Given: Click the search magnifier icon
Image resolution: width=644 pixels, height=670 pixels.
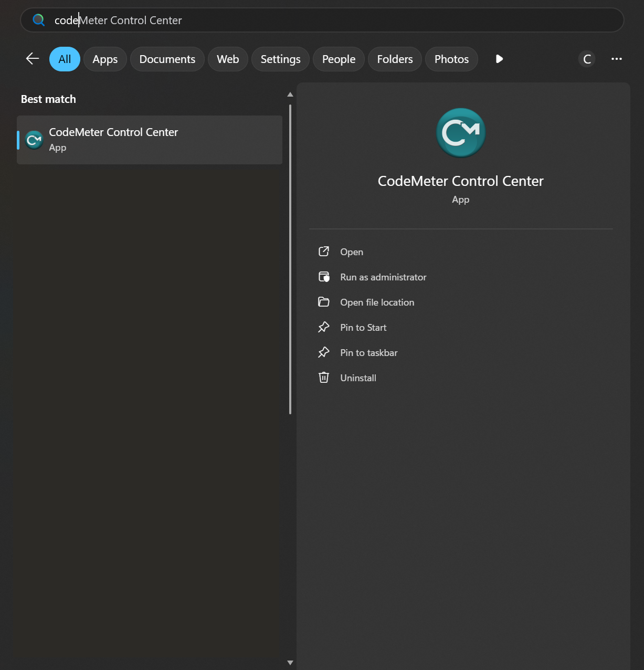Looking at the screenshot, I should click(39, 20).
